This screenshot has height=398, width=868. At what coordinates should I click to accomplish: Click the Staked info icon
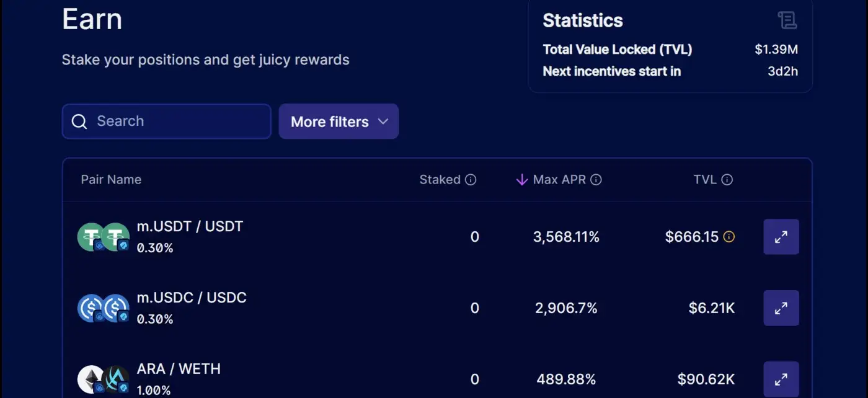[x=471, y=180]
